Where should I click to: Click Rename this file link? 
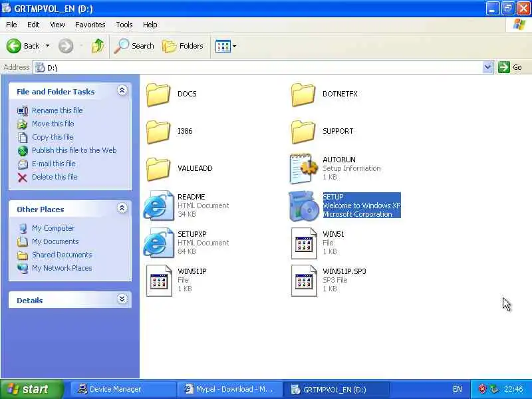pyautogui.click(x=57, y=110)
